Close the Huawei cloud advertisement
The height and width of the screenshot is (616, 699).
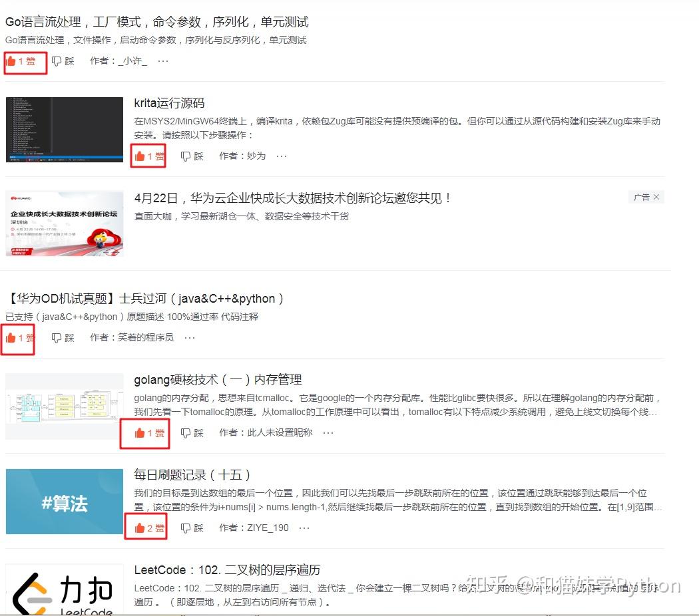pos(656,196)
